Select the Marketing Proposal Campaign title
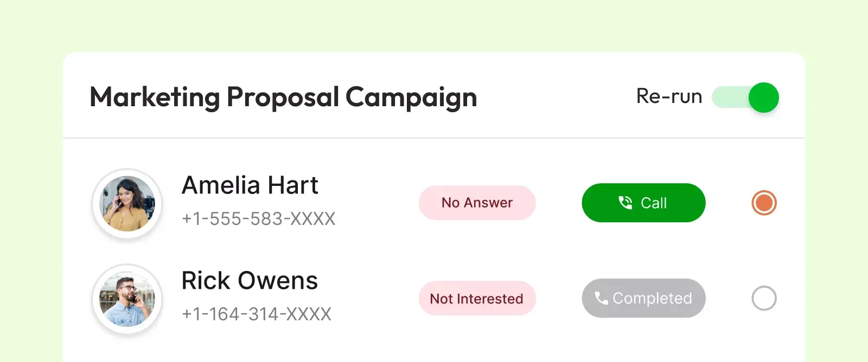Screen dimensions: 868x362 pyautogui.click(x=283, y=98)
